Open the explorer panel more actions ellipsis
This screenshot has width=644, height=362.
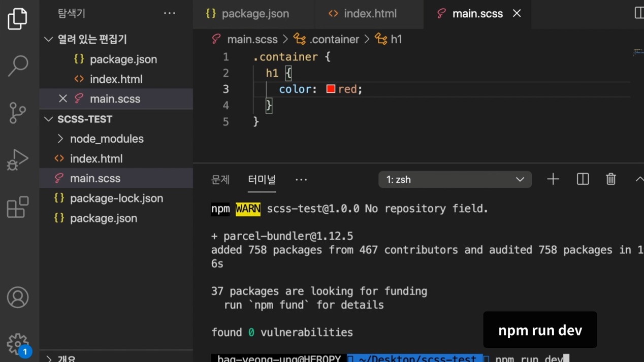(x=170, y=14)
